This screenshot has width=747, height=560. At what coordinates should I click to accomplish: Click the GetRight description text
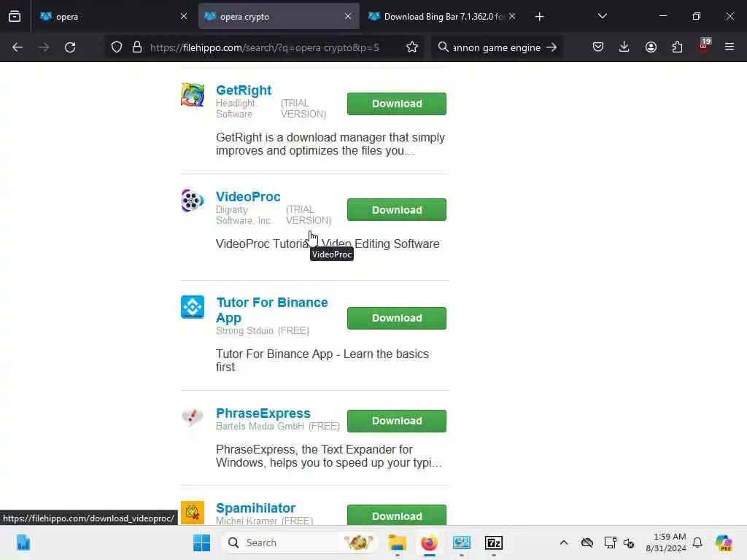point(330,144)
